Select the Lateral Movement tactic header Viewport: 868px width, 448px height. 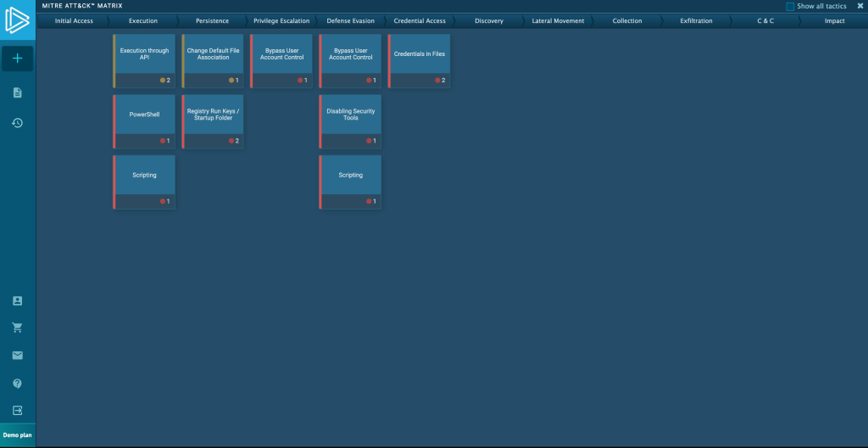558,21
